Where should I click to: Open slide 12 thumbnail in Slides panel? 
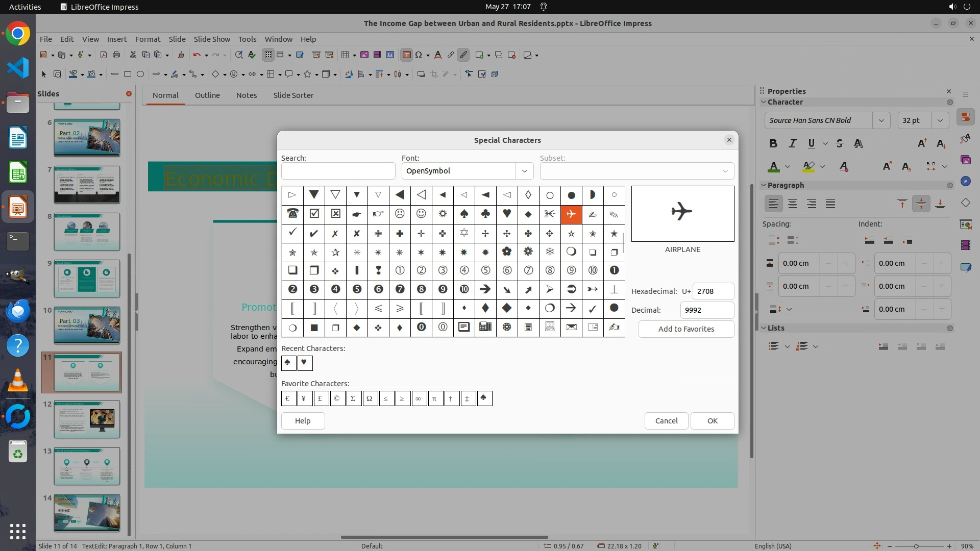(87, 419)
